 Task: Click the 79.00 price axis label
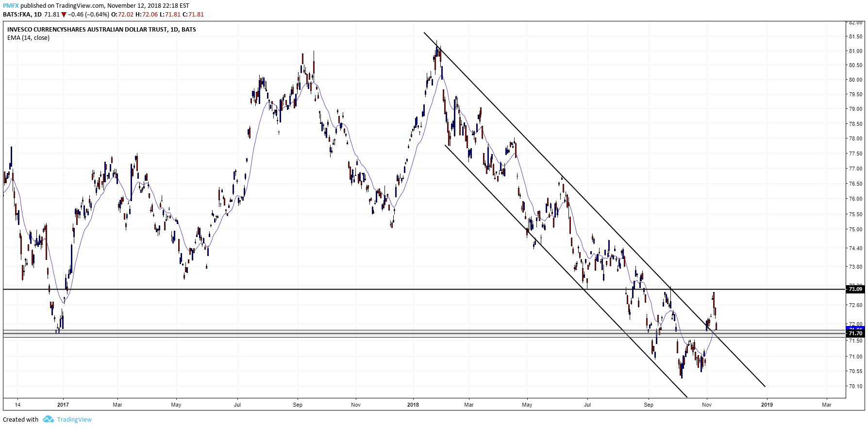pos(856,109)
